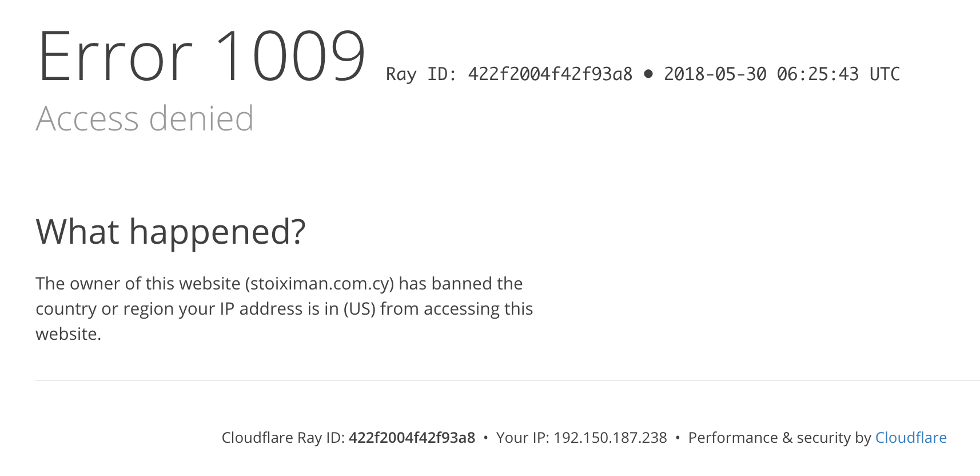980x476 pixels.
Task: Click the Ray ID: label in header
Action: [421, 74]
